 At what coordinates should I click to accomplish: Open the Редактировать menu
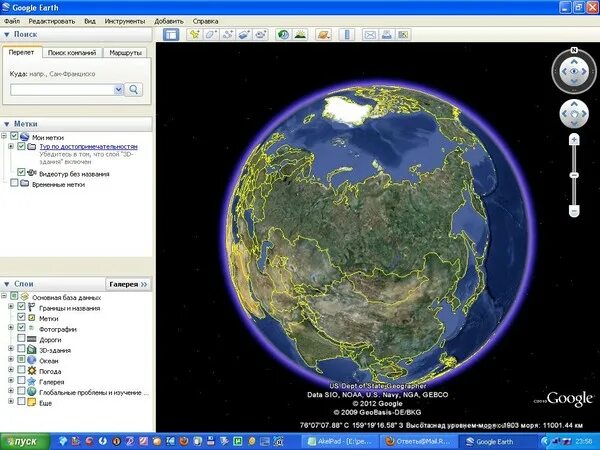tap(52, 21)
